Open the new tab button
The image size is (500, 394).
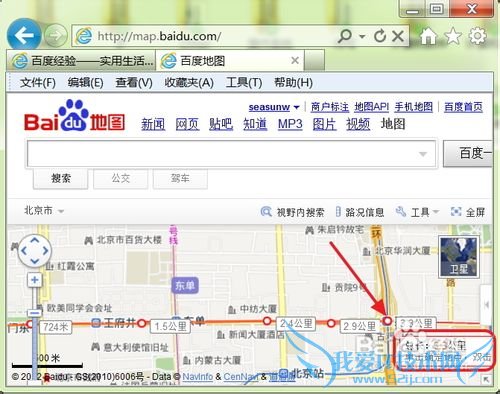click(314, 61)
